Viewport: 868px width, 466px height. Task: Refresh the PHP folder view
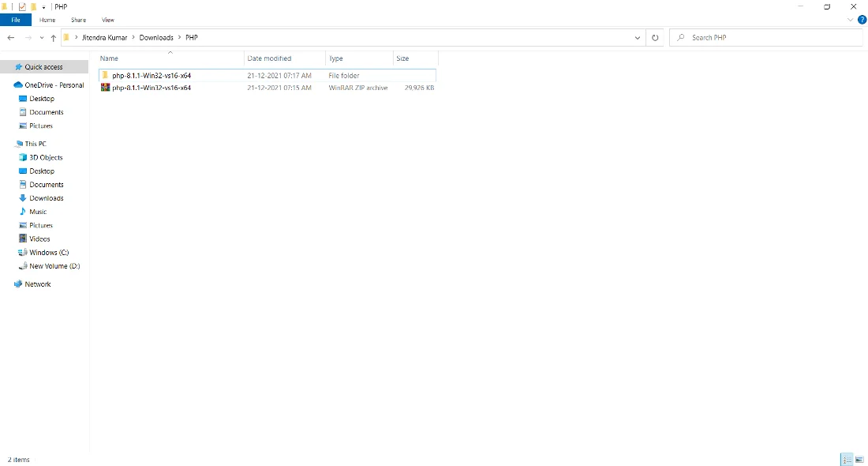[655, 38]
